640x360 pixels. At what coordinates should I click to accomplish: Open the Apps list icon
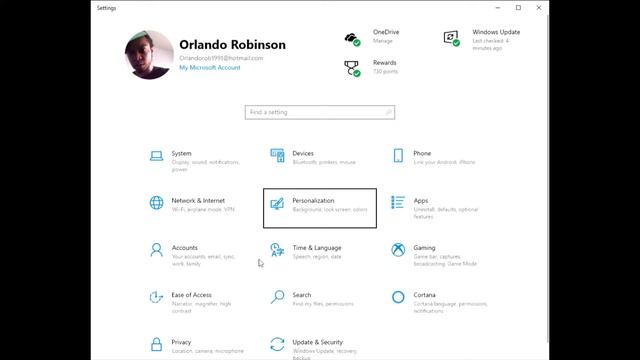click(x=398, y=202)
